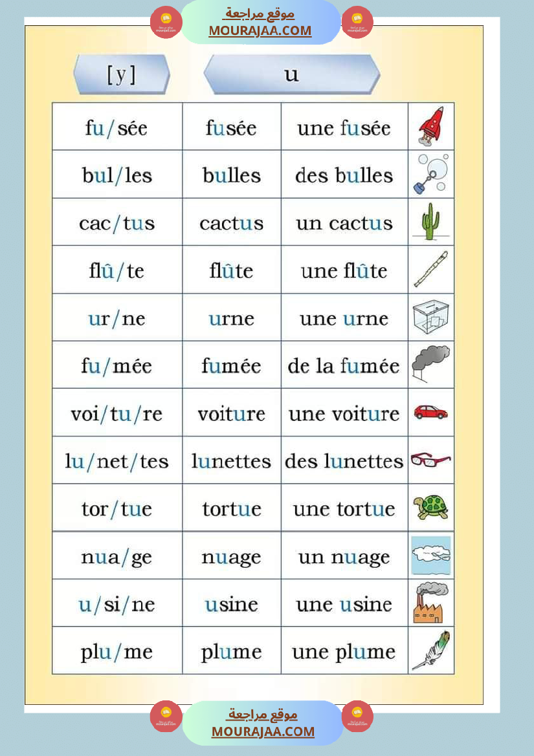Open the top MOURAJAA.COM link

(260, 30)
